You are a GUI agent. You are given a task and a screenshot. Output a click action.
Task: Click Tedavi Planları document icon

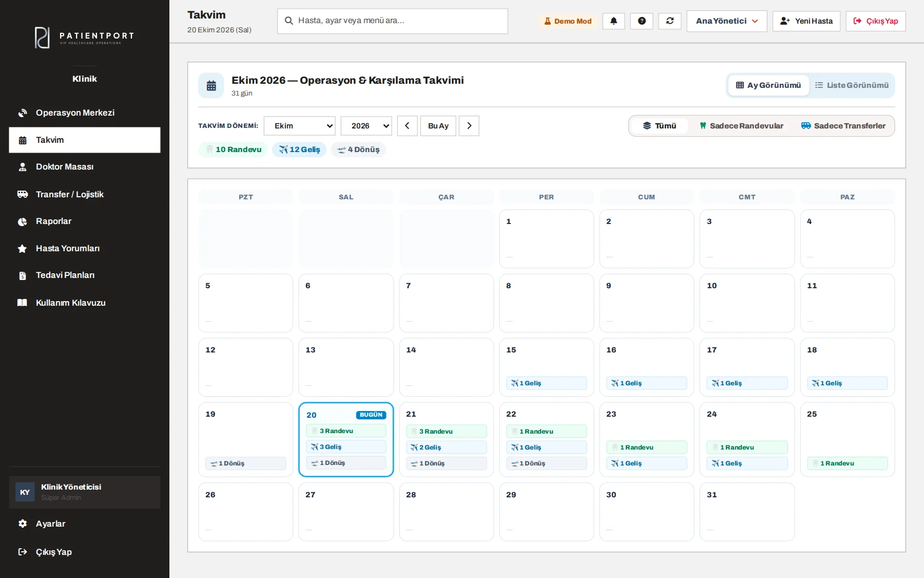pyautogui.click(x=23, y=276)
